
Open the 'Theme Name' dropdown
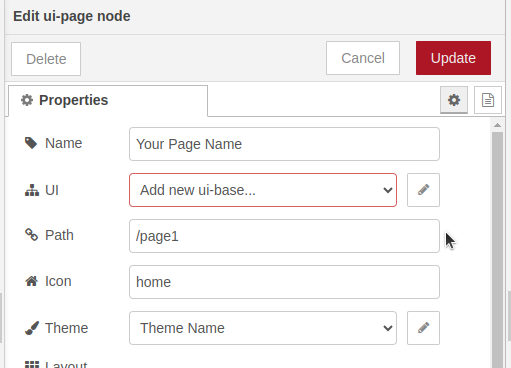tap(263, 328)
